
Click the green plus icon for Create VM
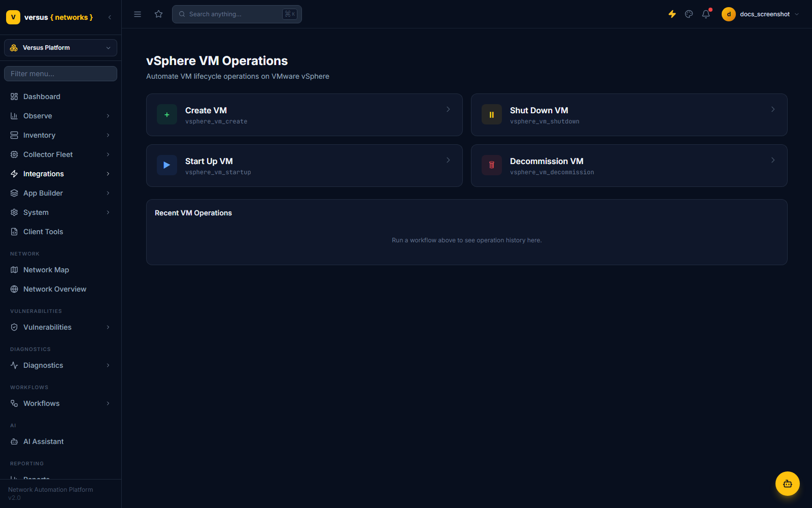point(167,115)
